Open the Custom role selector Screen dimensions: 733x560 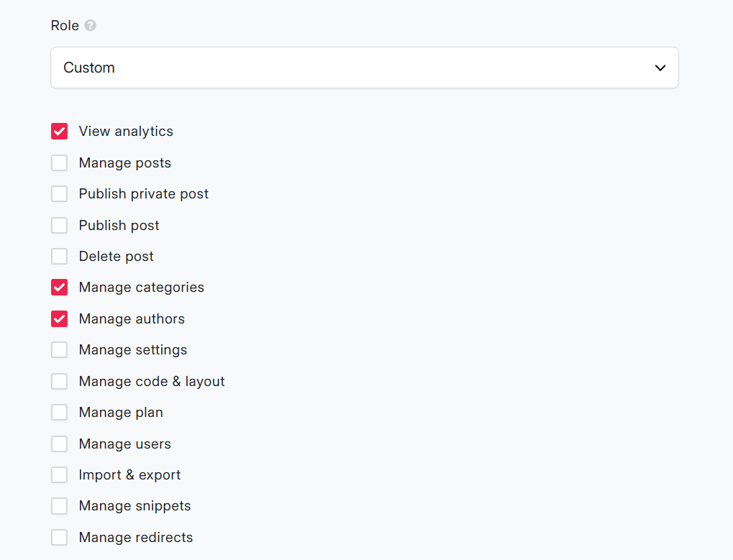(364, 67)
